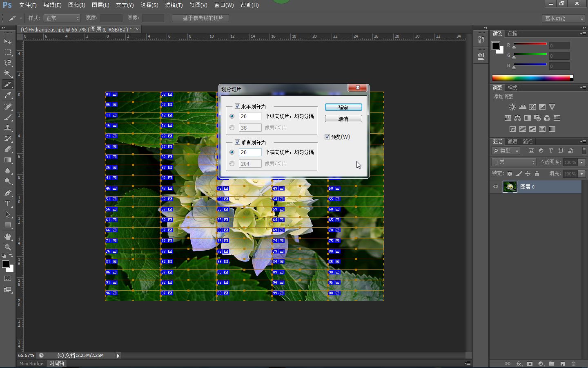Image resolution: width=588 pixels, height=368 pixels.
Task: Select the Rectangle shape tool
Action: (x=8, y=225)
